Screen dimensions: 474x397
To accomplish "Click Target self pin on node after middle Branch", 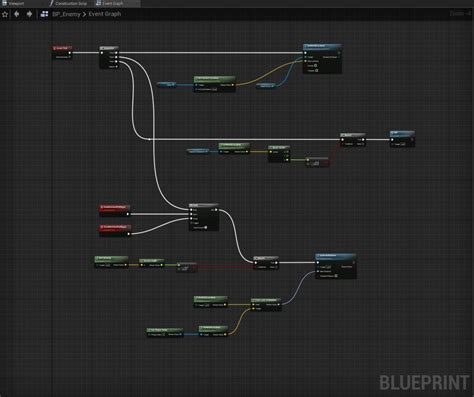I will click(x=393, y=144).
